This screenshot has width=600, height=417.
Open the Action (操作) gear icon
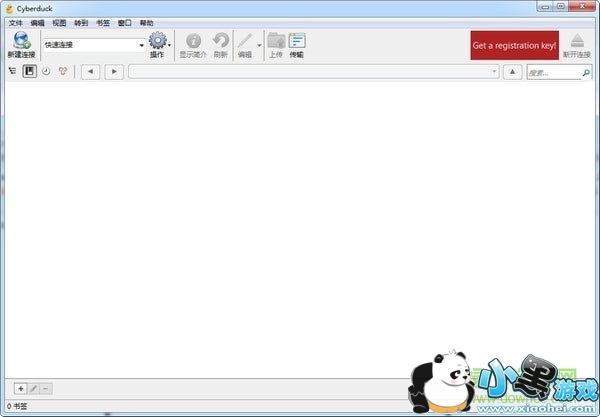pos(157,41)
